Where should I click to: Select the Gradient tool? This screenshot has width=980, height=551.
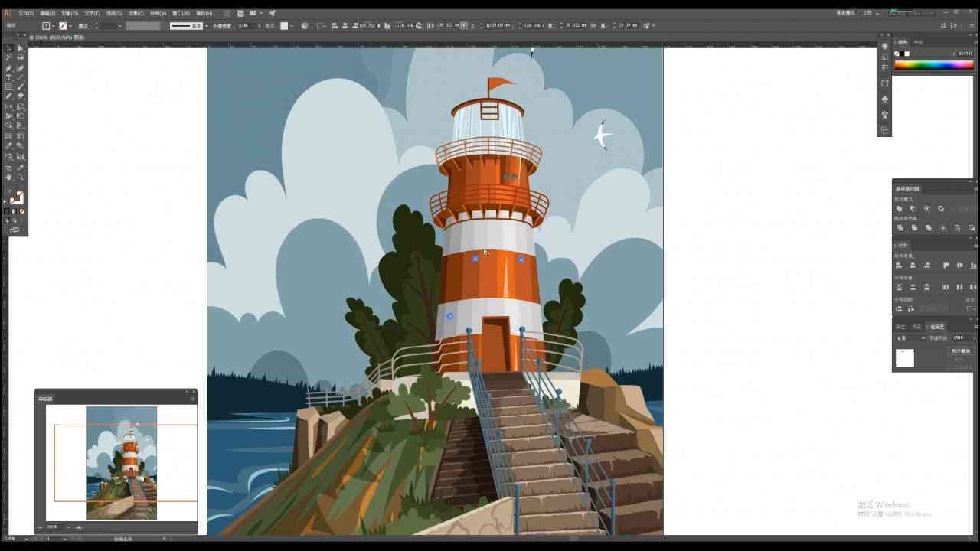tap(21, 135)
